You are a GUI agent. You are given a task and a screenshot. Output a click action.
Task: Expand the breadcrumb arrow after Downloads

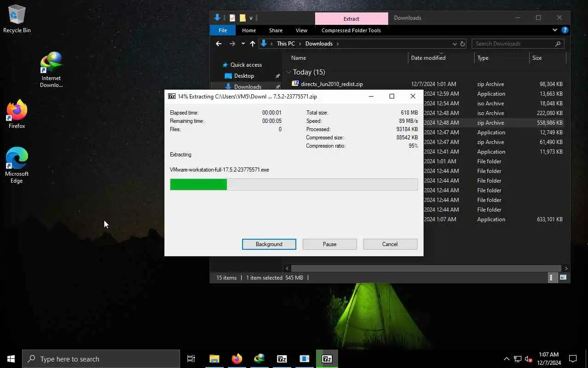[x=337, y=44]
